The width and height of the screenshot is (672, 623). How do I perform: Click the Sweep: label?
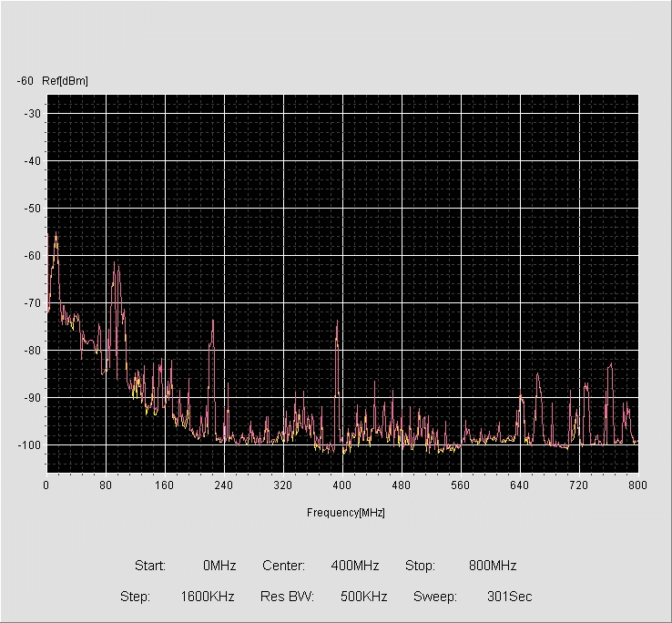(x=435, y=597)
